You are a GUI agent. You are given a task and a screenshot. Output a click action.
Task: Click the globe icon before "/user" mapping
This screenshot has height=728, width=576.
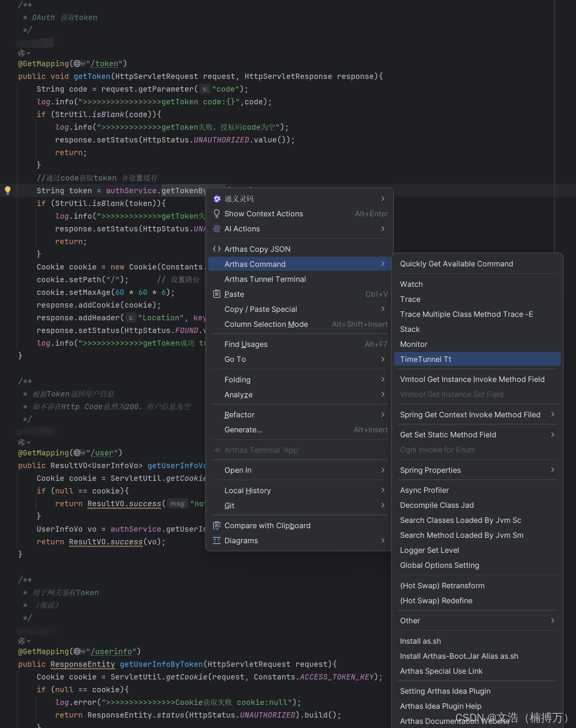(77, 453)
